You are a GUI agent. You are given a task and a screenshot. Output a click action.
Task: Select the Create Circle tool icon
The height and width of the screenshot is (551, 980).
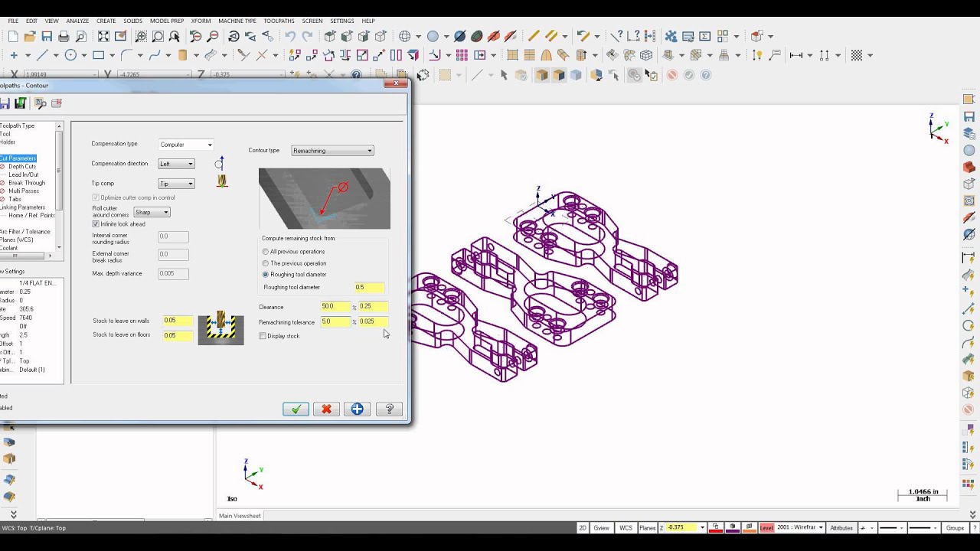click(x=70, y=55)
